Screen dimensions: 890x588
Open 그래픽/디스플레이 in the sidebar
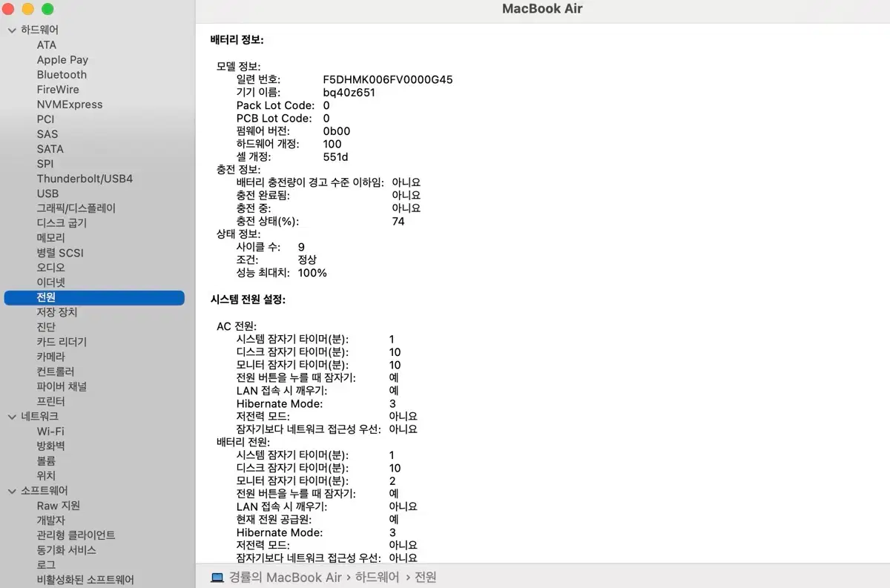click(x=76, y=208)
